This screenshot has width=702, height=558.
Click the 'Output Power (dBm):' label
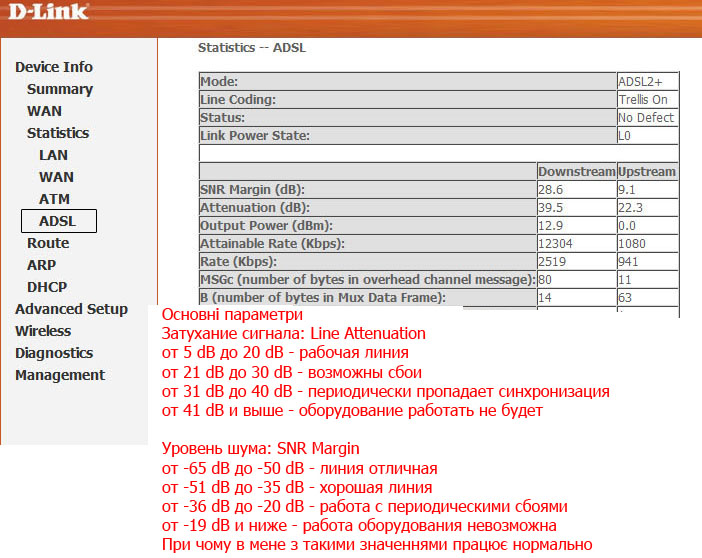click(x=266, y=226)
